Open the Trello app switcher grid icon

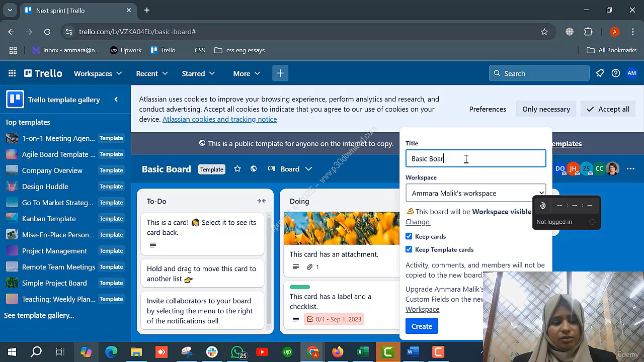pos(12,73)
